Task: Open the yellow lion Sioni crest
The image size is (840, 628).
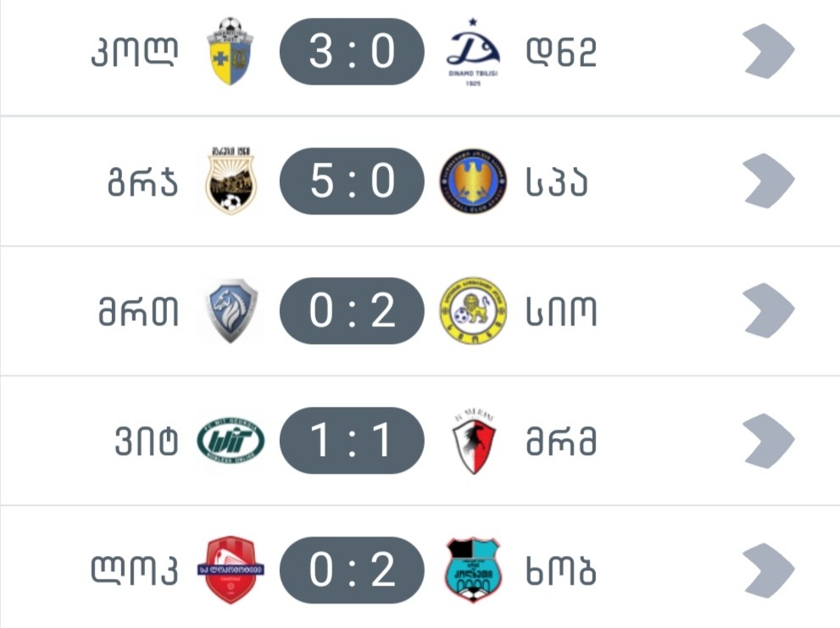Action: (473, 311)
